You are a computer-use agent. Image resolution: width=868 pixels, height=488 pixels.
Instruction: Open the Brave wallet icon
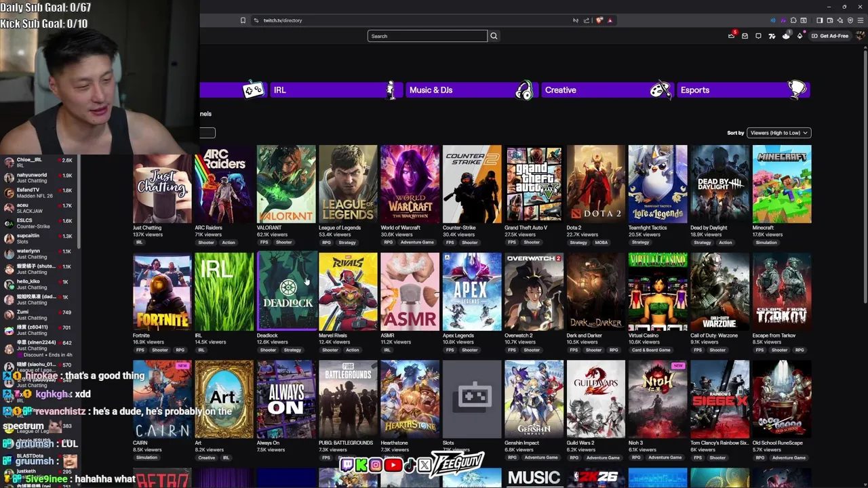[830, 20]
